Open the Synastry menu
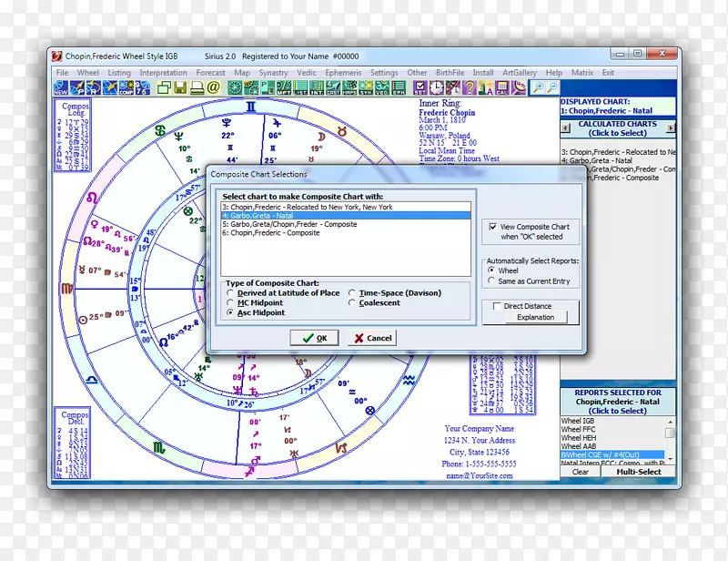728x561 pixels. click(x=273, y=73)
